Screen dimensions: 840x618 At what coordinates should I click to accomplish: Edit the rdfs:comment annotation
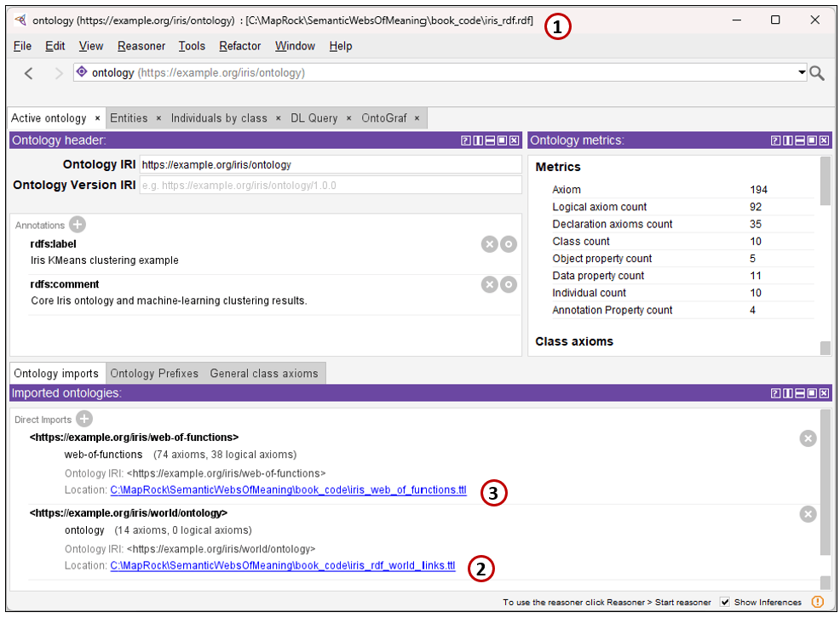click(509, 284)
